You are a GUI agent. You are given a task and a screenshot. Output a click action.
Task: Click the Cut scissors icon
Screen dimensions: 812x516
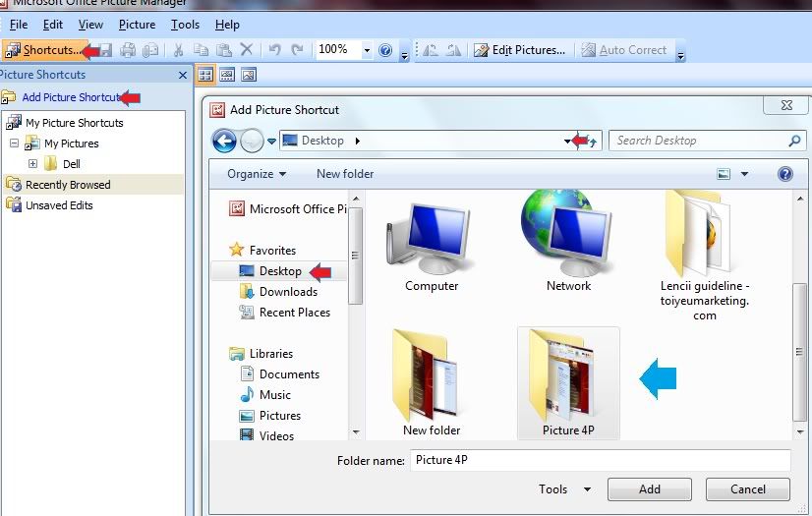pyautogui.click(x=178, y=50)
